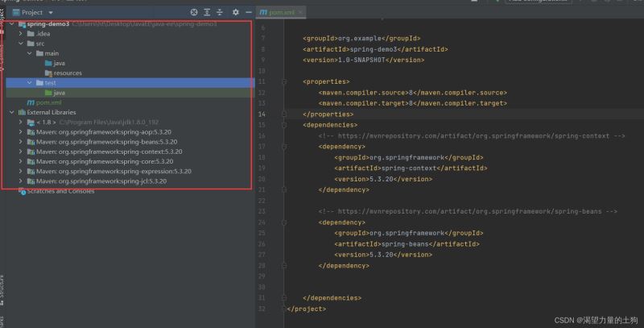Expand the spring-context library chevron

(x=21, y=152)
